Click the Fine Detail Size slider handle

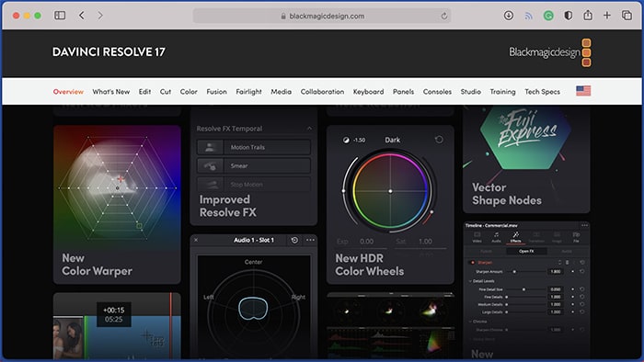tap(523, 289)
